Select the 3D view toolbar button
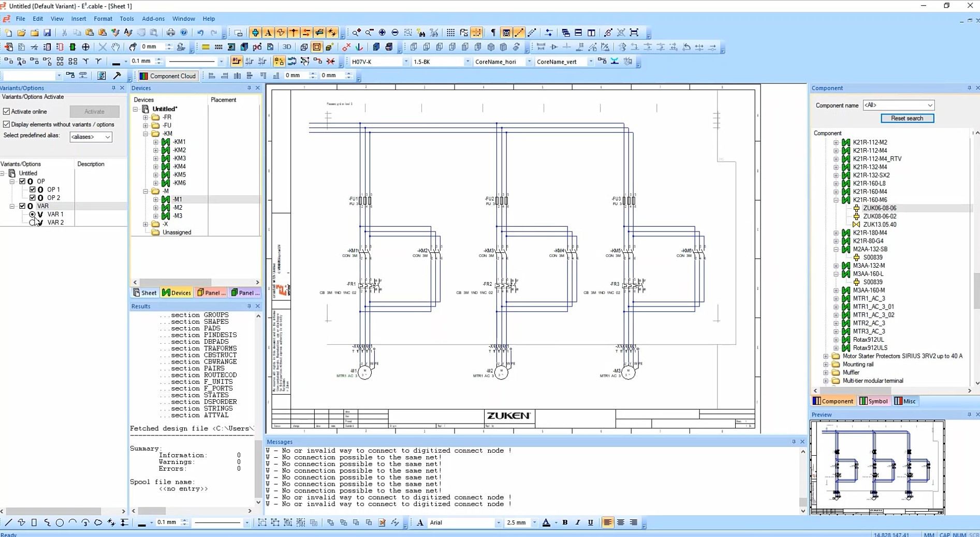980x537 pixels. 287,47
